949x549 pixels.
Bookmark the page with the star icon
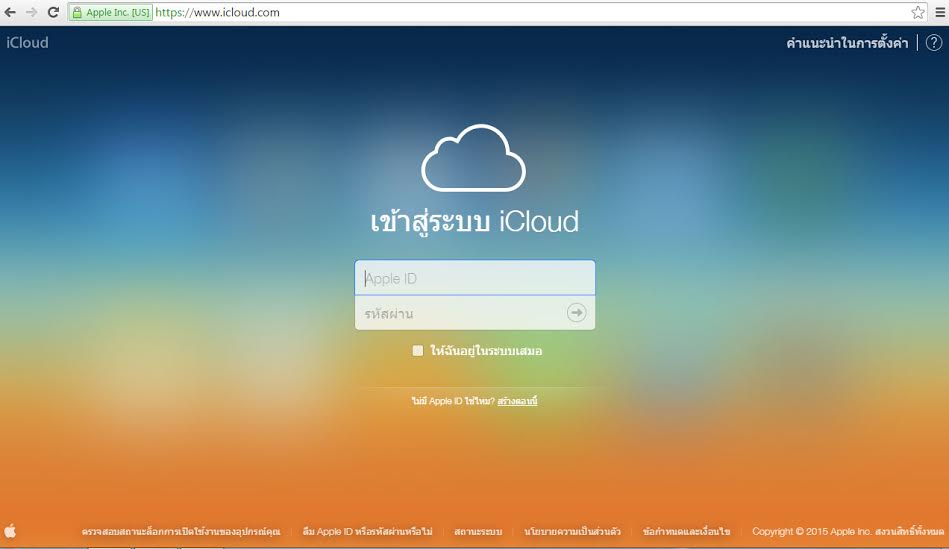click(918, 12)
